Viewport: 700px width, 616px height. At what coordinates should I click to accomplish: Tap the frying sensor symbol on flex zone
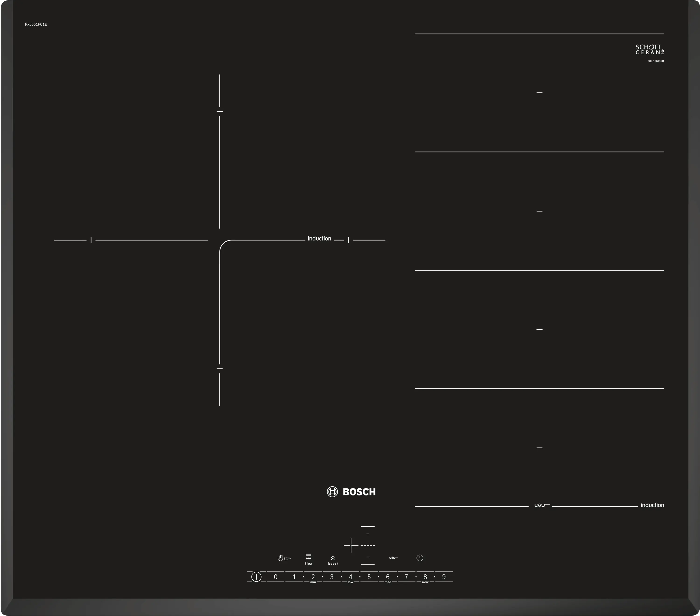542,505
